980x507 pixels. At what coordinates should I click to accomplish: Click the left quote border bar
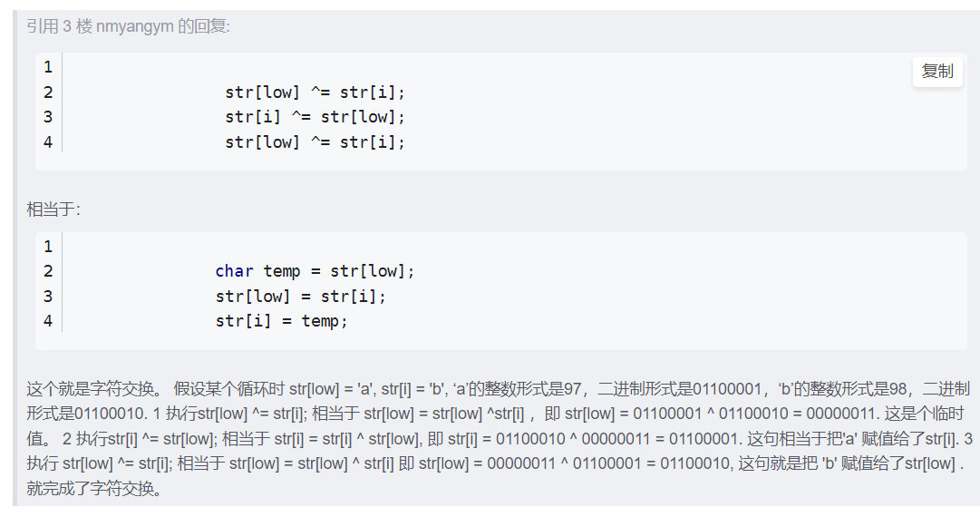tap(15, 258)
